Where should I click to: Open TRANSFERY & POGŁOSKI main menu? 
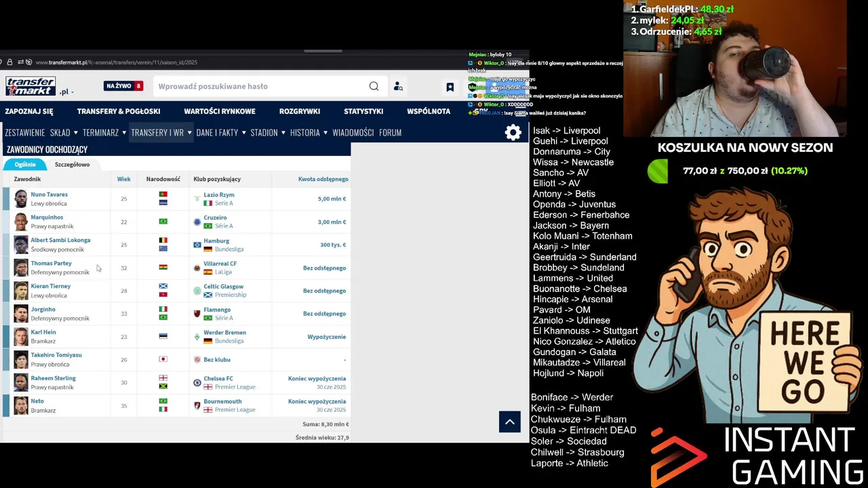click(x=119, y=111)
